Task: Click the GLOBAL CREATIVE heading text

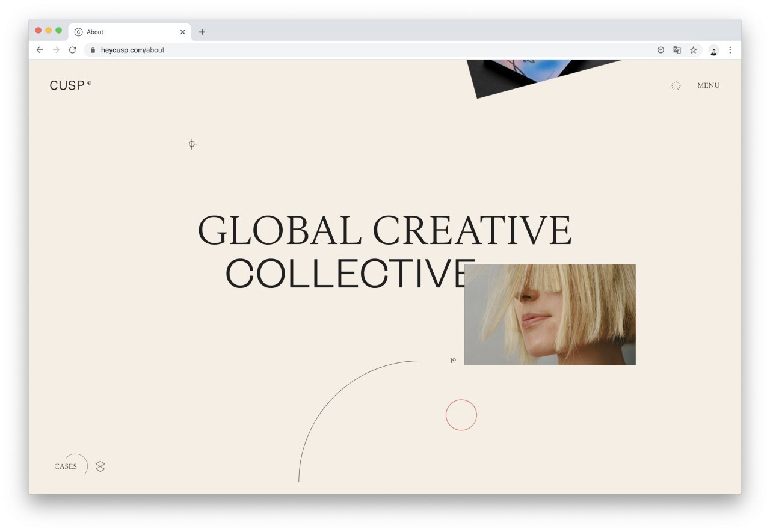Action: click(x=385, y=230)
